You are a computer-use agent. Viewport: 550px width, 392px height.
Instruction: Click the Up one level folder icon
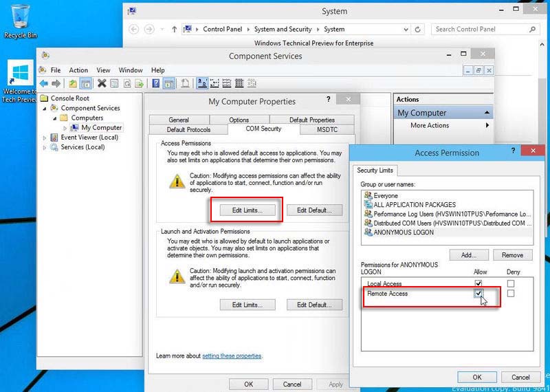pyautogui.click(x=73, y=83)
